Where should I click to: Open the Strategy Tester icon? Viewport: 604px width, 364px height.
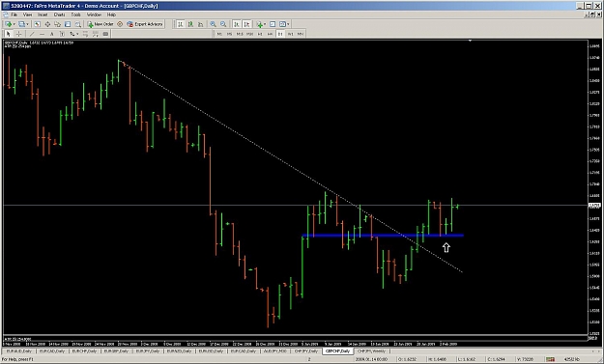[78, 24]
